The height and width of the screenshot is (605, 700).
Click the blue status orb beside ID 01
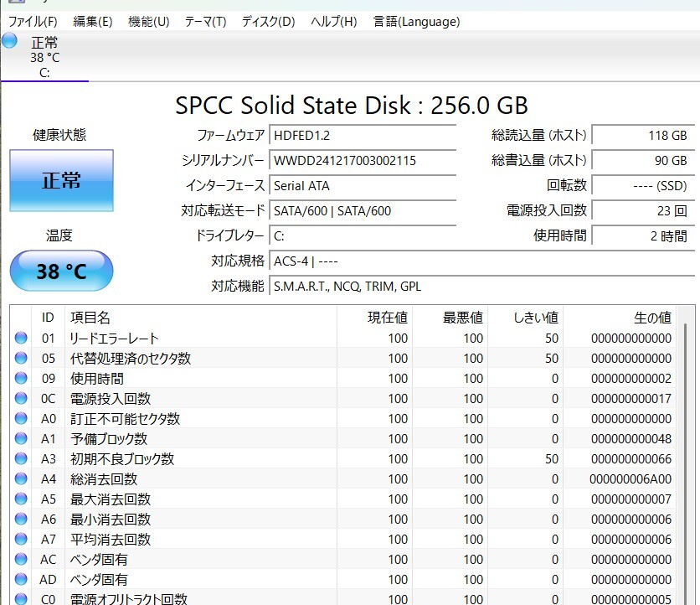click(x=21, y=339)
